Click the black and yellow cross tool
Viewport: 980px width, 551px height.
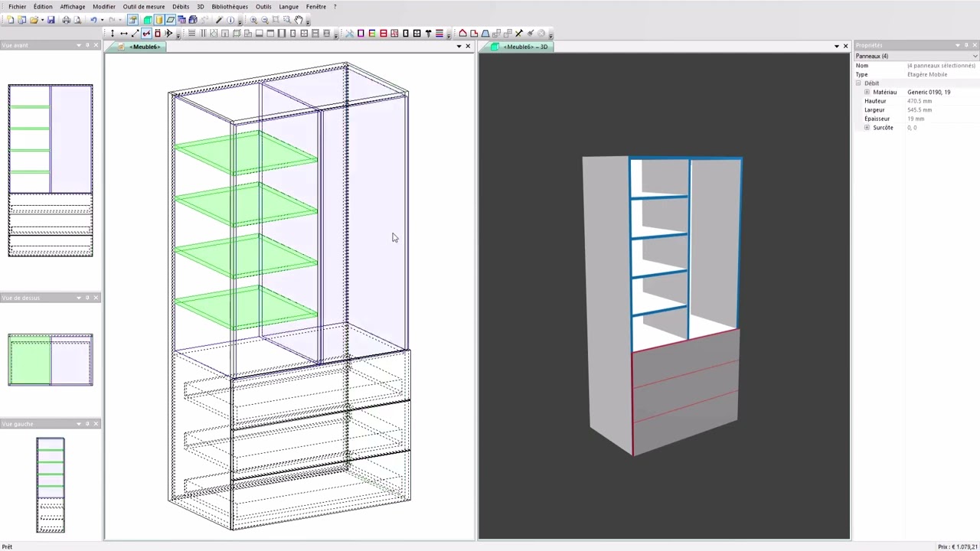click(x=519, y=34)
